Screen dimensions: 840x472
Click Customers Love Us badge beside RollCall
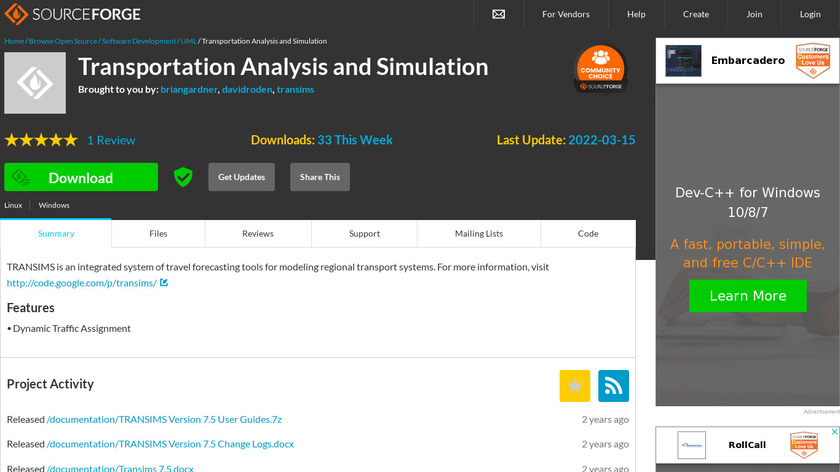[804, 445]
